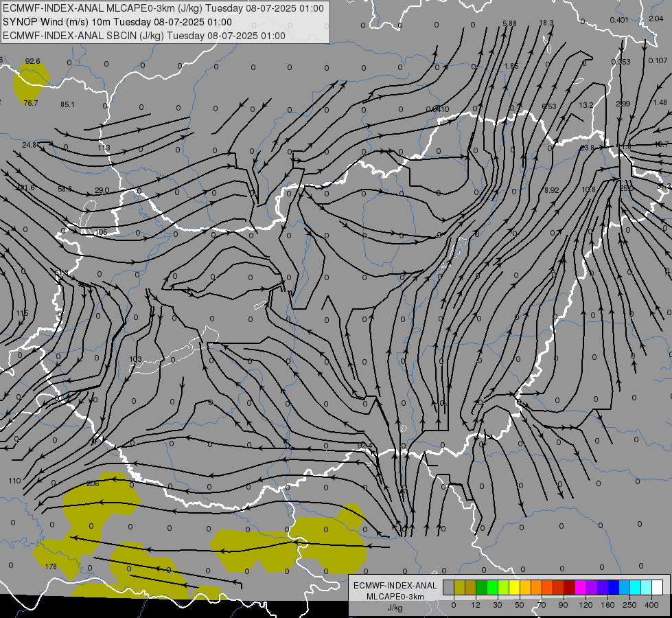Click the map value 115
The image size is (672, 618).
tap(22, 314)
